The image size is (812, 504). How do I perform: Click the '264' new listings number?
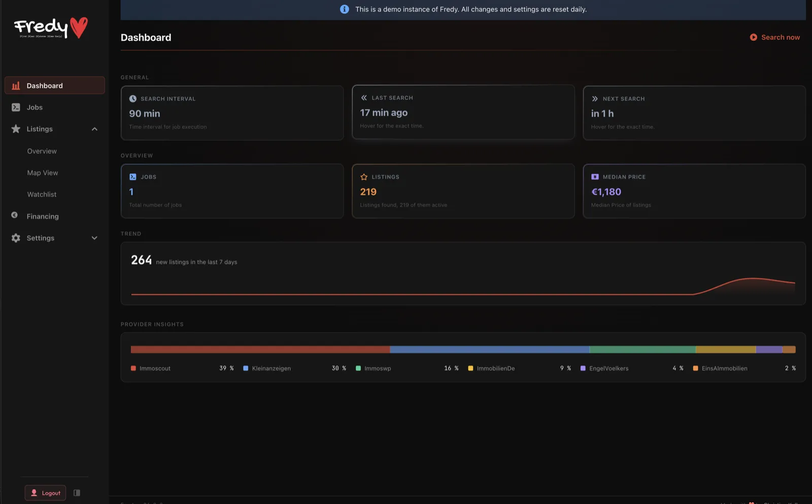(x=141, y=260)
